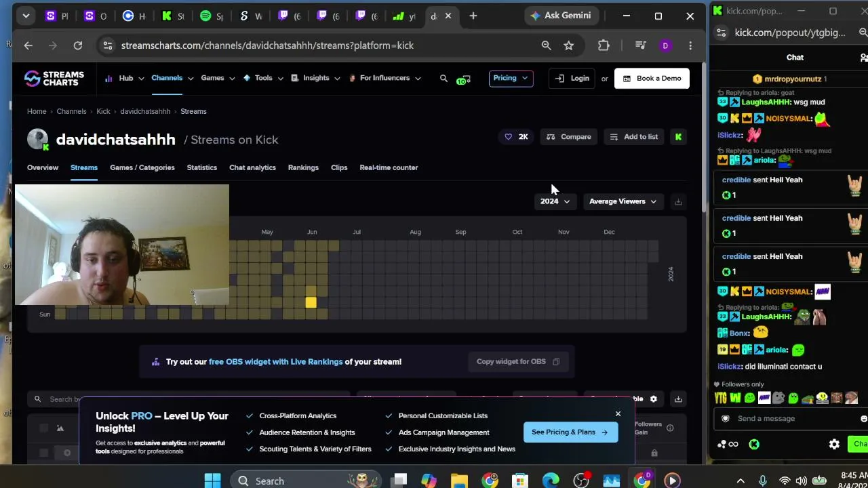
Task: Expand the Channels navigation menu
Action: pos(172,78)
